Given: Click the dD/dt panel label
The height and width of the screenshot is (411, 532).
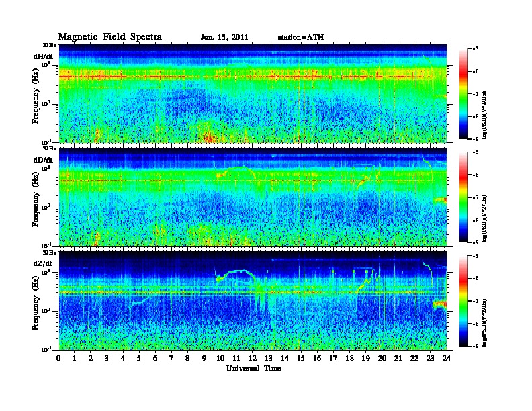Looking at the screenshot, I should click(x=43, y=160).
